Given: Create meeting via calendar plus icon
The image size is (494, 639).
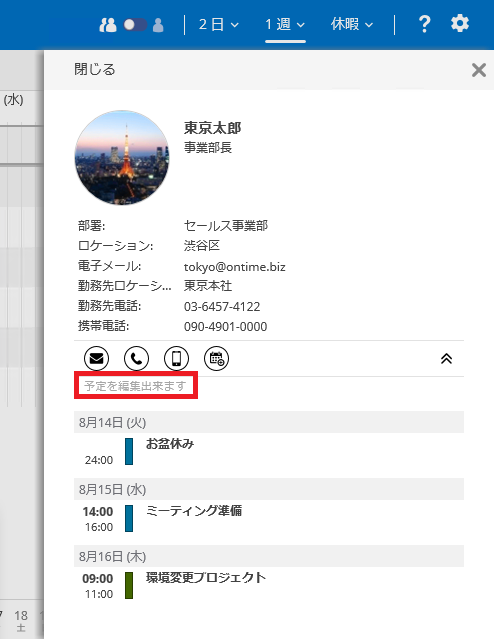Looking at the screenshot, I should [x=216, y=359].
